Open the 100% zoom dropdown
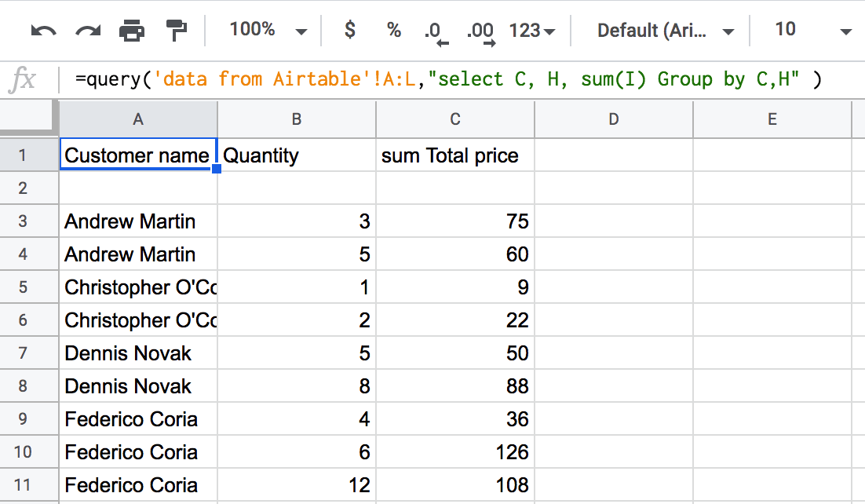Viewport: 865px width, 504px height. click(268, 30)
